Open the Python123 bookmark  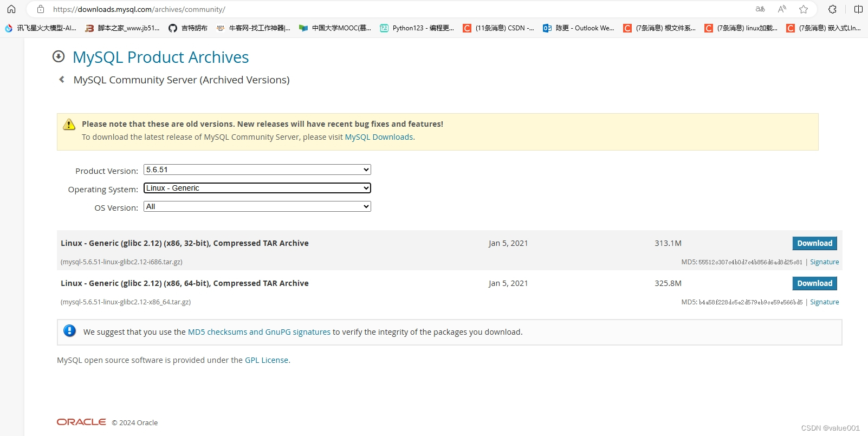417,28
